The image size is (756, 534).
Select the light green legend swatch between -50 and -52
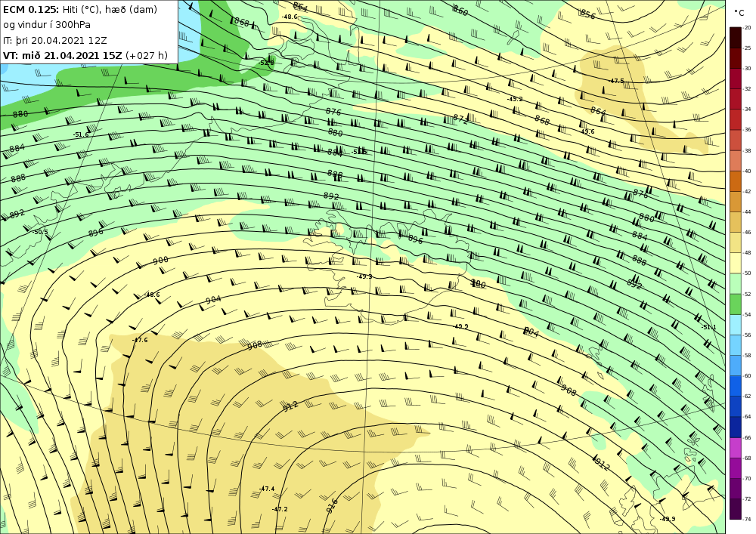click(x=736, y=283)
